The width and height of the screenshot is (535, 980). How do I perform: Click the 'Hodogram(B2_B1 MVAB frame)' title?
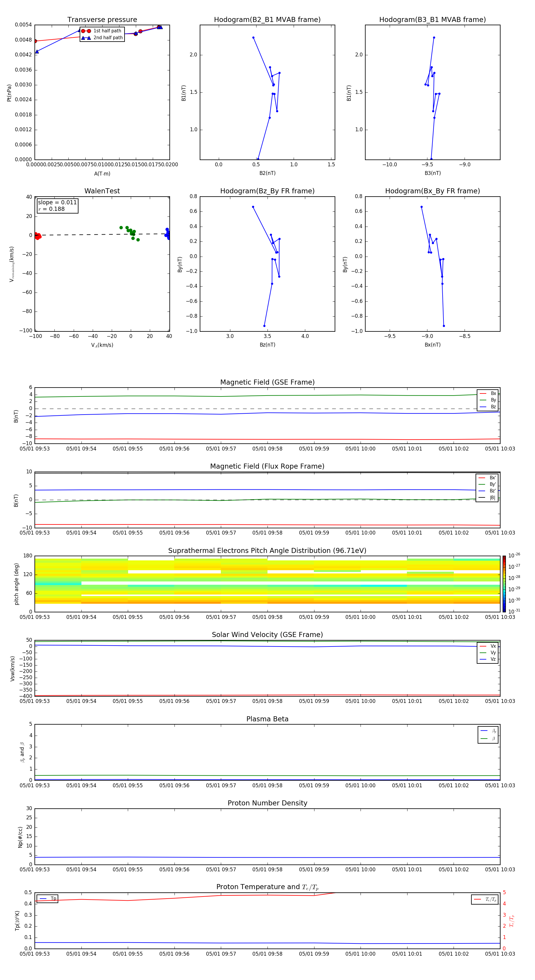click(x=267, y=20)
